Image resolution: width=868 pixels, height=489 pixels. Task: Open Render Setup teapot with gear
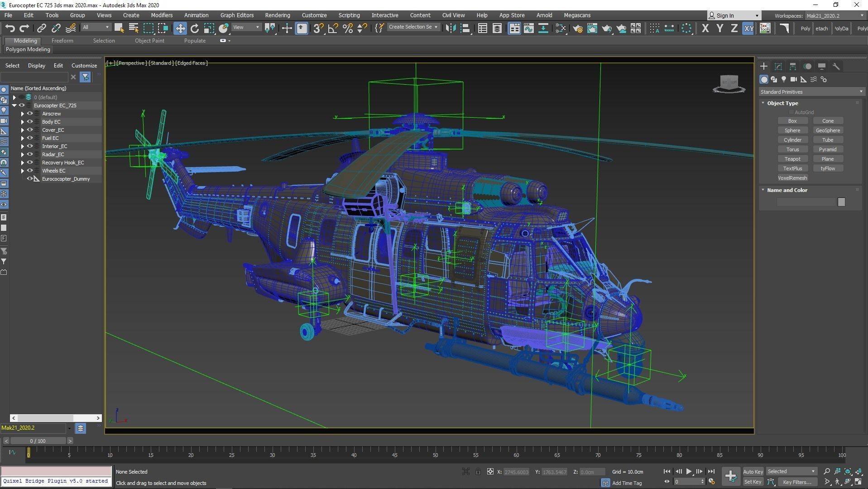tap(578, 29)
